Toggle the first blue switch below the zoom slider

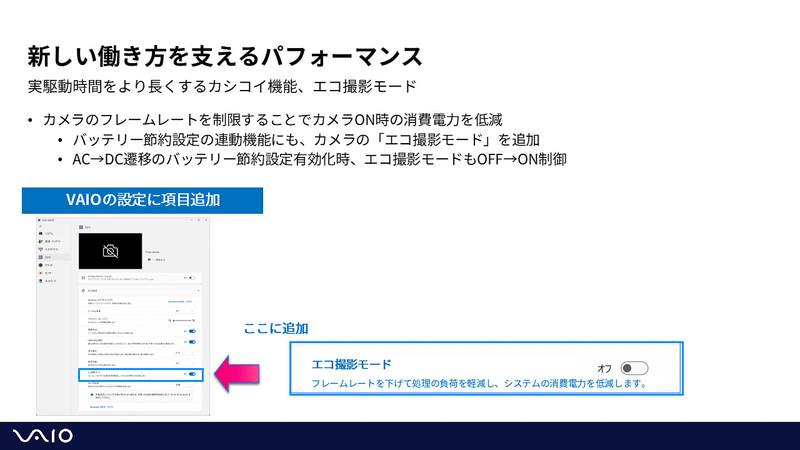[192, 331]
